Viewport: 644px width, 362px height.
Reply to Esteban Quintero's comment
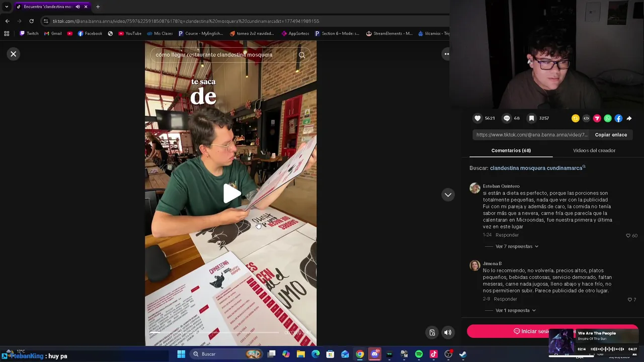coord(507,235)
